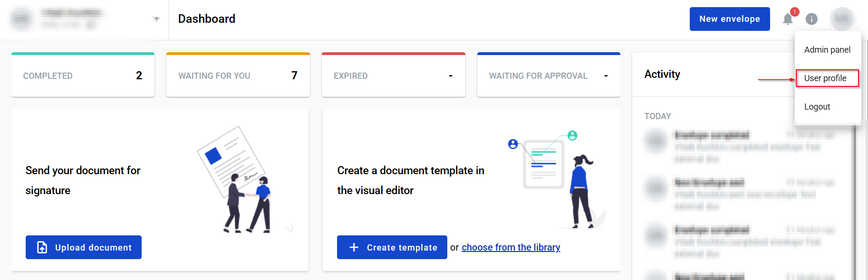Open the Waiting for you card
The image size is (868, 280).
(238, 75)
